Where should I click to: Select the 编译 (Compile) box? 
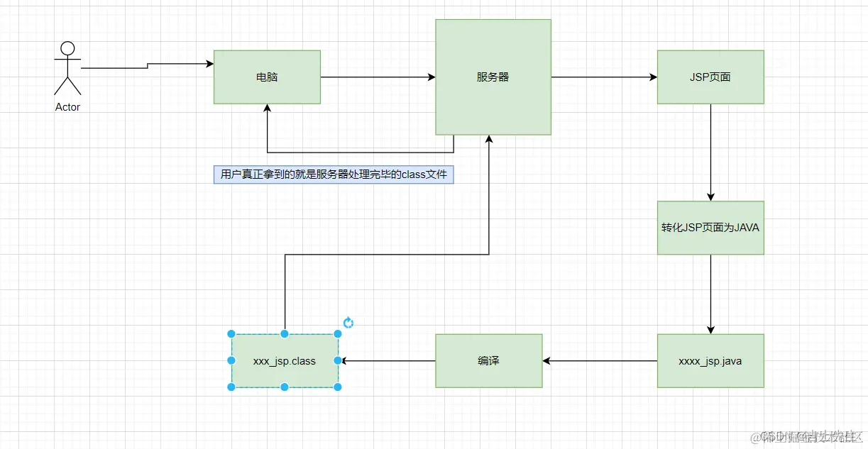pos(488,360)
